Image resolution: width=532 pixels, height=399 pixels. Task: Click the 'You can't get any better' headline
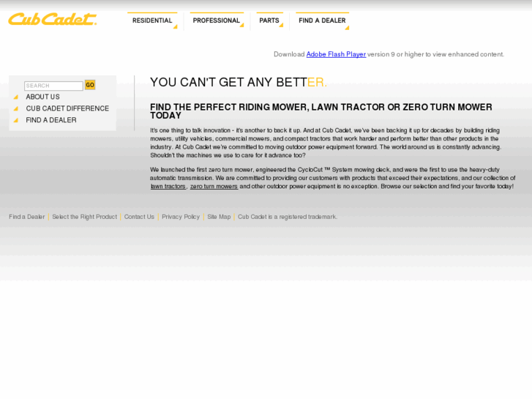239,82
